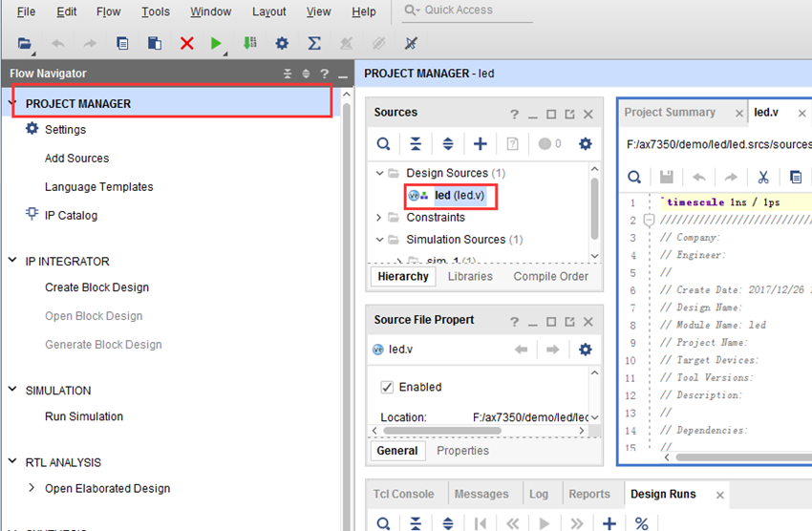Switch to the Tcl Console tab
The width and height of the screenshot is (812, 531).
tap(403, 495)
